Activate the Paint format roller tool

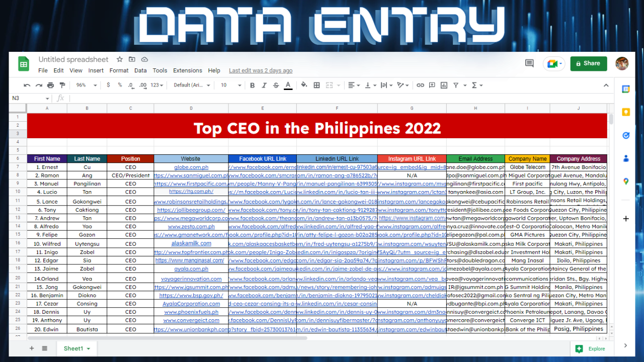pyautogui.click(x=62, y=85)
